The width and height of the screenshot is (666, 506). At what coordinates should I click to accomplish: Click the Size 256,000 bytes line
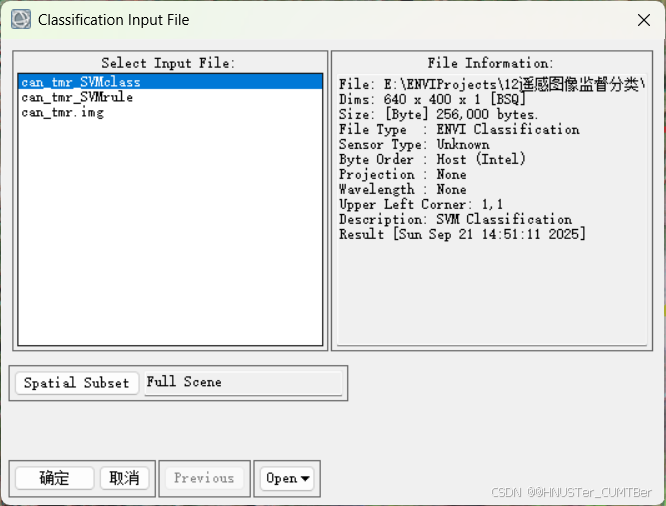point(438,115)
